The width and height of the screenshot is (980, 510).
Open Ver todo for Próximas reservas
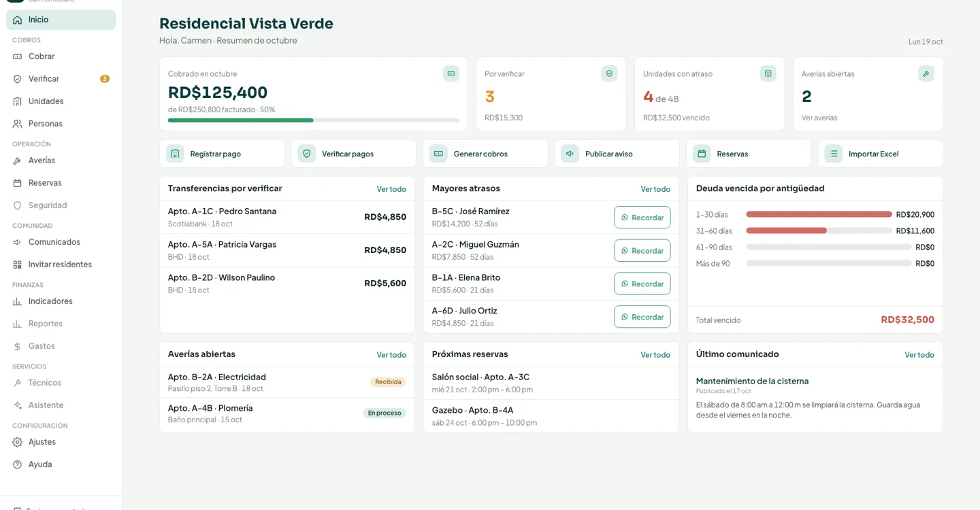[655, 355]
